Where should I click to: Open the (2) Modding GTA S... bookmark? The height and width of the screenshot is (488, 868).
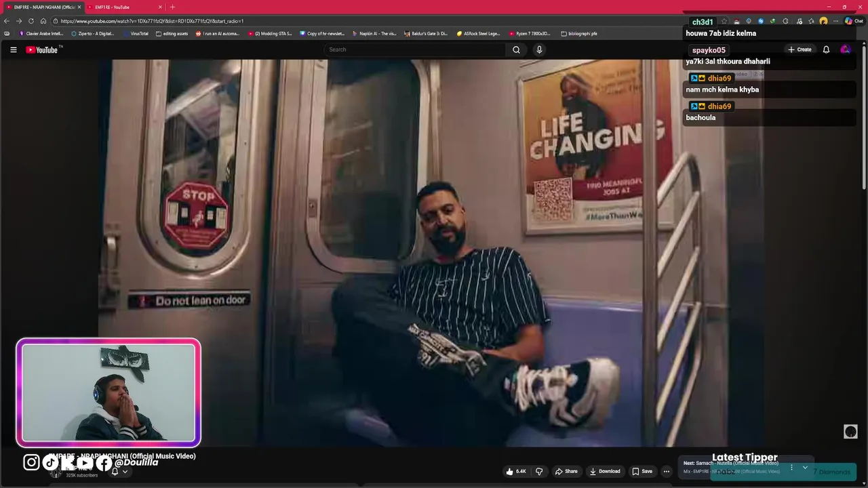(x=270, y=33)
